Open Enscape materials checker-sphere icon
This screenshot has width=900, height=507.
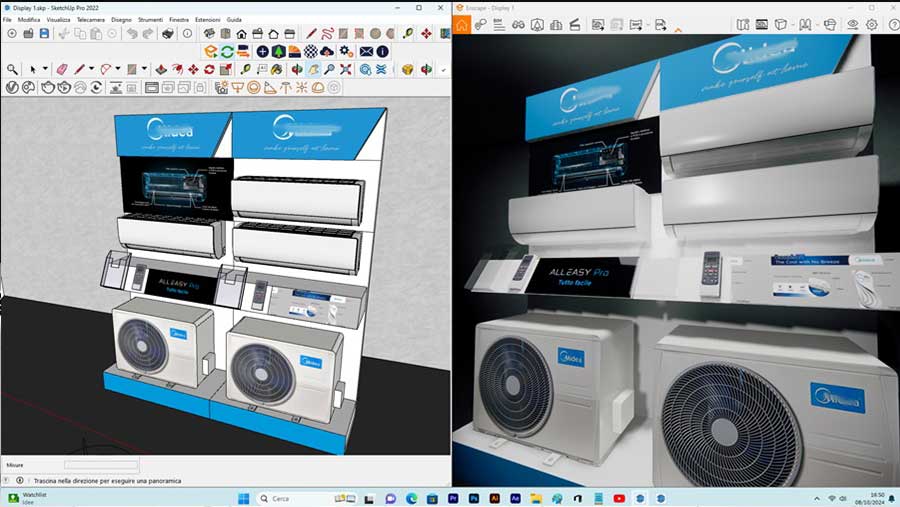(311, 51)
